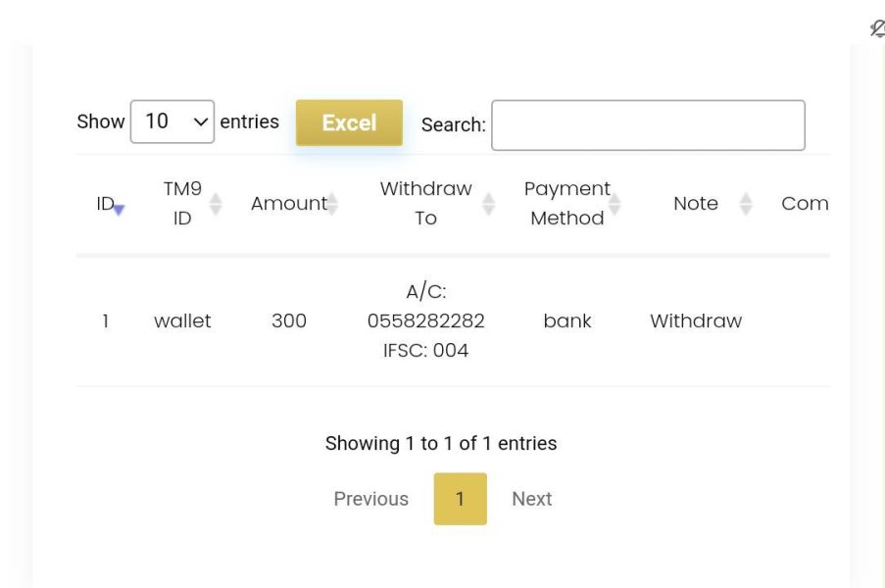Screen dimensions: 885x588
Task: Go to Previous page
Action: pyautogui.click(x=370, y=499)
